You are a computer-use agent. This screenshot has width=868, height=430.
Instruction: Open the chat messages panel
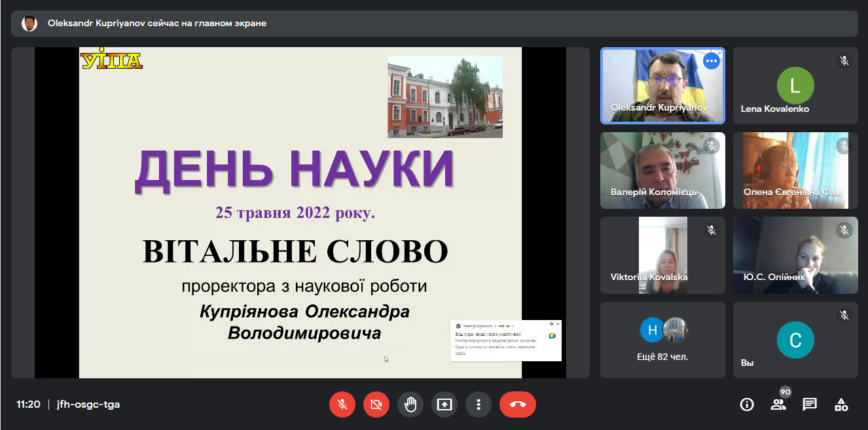(x=810, y=404)
